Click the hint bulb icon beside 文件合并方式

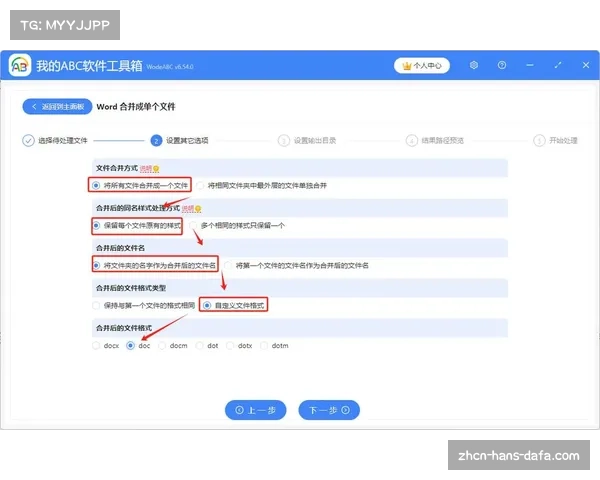coord(156,168)
